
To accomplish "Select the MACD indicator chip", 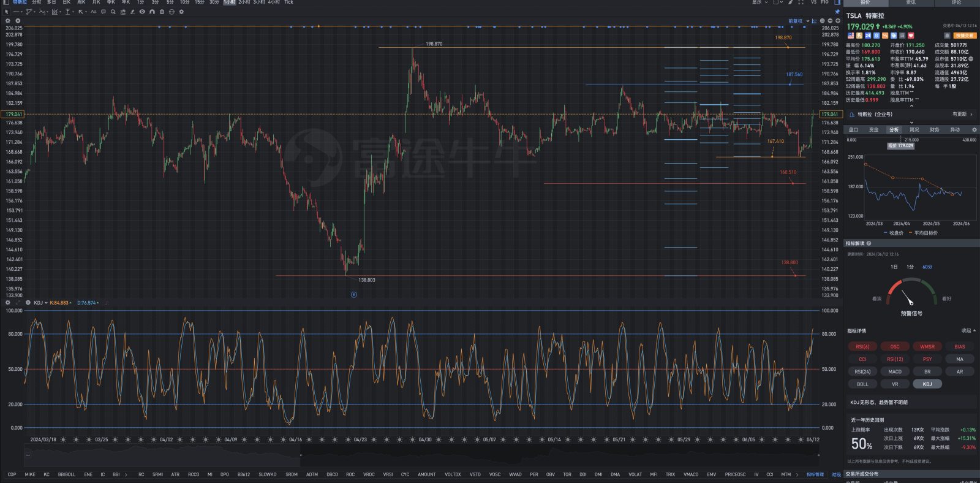I will (x=895, y=371).
